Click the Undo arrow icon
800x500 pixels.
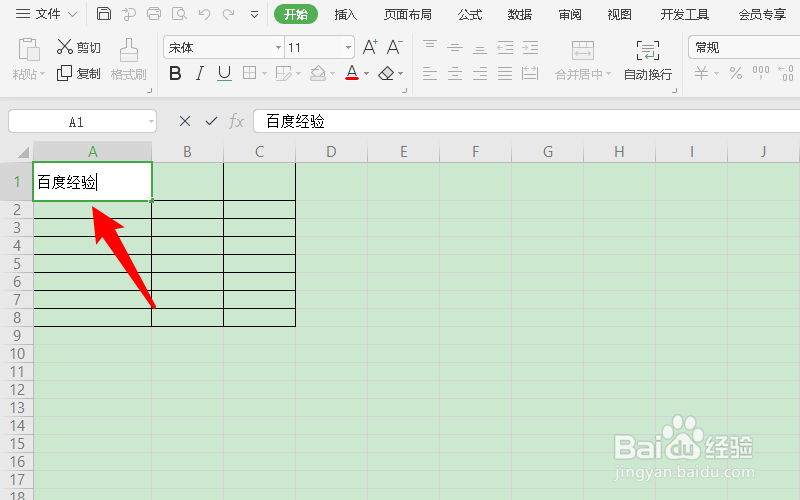coord(205,14)
